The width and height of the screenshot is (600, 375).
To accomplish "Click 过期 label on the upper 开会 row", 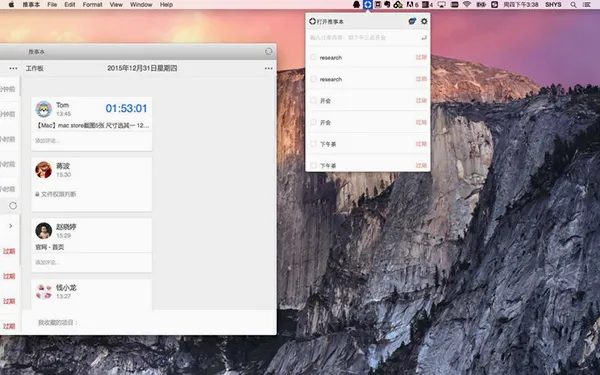I will [x=421, y=101].
